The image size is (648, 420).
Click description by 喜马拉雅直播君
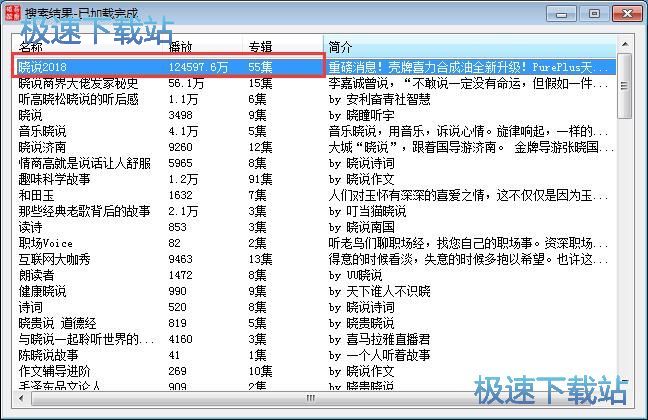[x=379, y=339]
